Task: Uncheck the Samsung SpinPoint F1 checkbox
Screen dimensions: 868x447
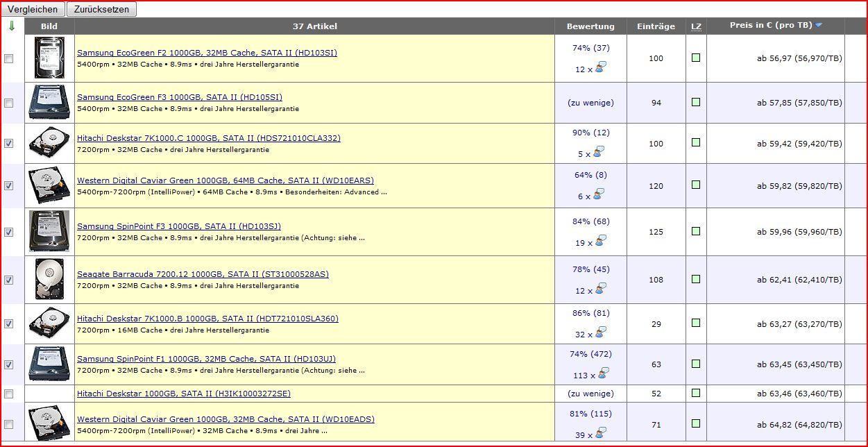Action: point(8,364)
